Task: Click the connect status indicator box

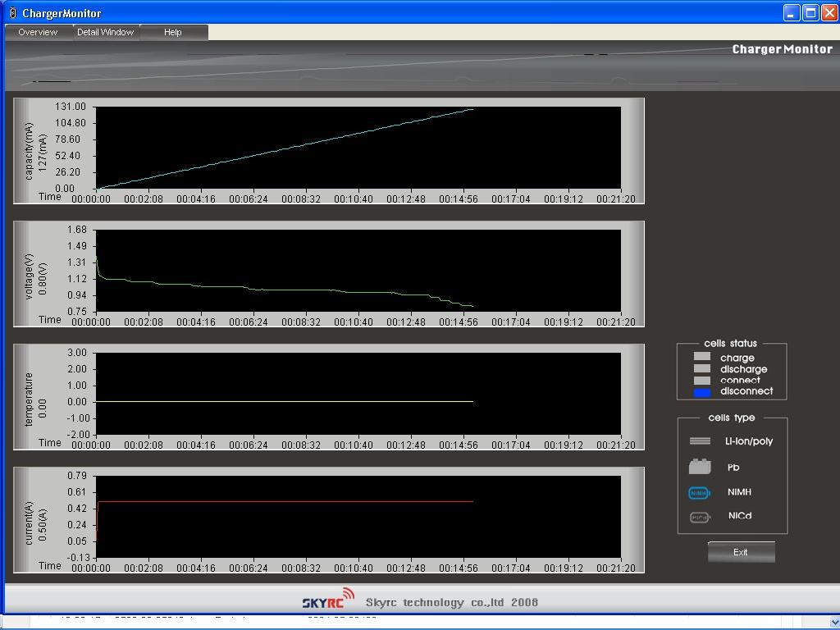Action: pyautogui.click(x=702, y=381)
